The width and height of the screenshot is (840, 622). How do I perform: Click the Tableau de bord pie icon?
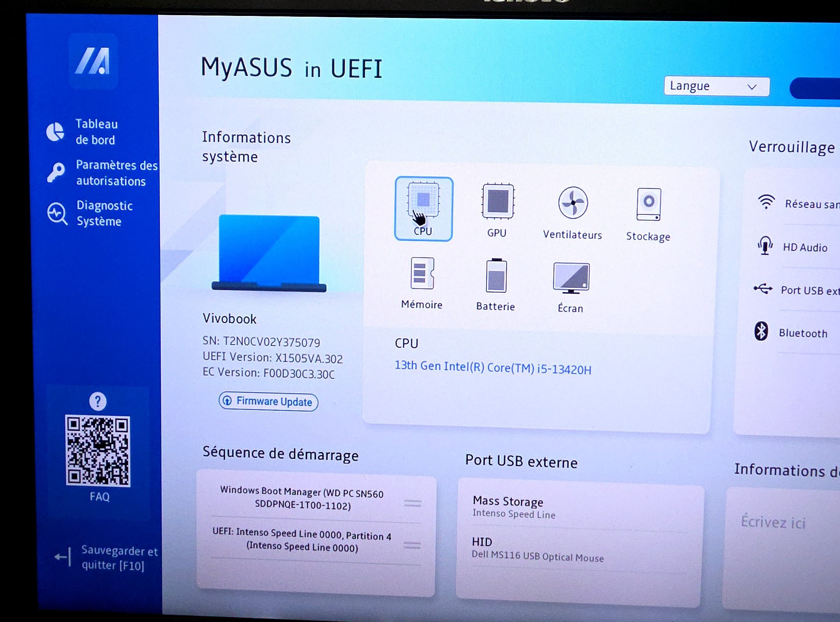click(x=55, y=131)
